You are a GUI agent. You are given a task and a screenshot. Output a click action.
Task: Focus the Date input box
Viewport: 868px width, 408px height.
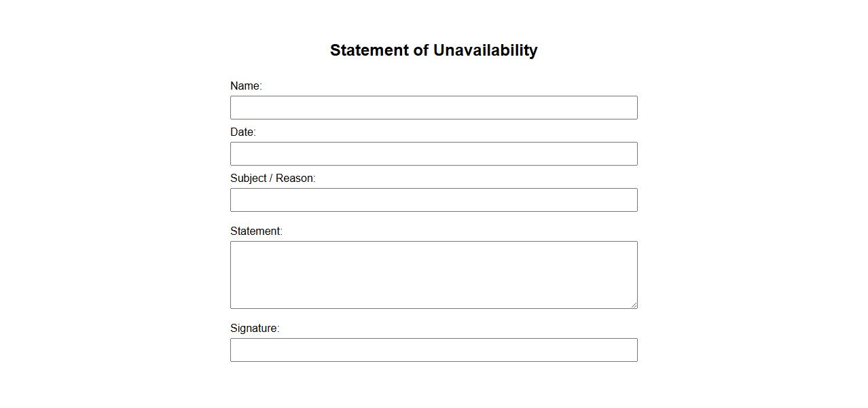tap(433, 154)
